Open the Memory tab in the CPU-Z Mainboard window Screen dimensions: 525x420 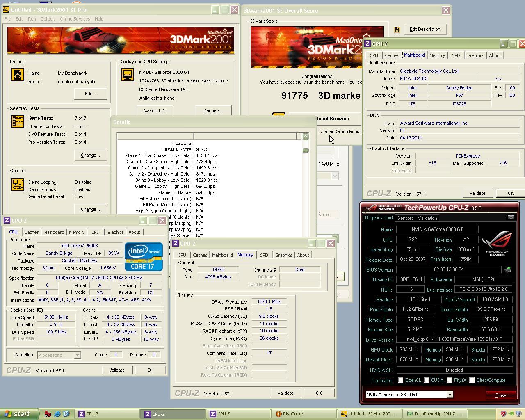[x=437, y=55]
